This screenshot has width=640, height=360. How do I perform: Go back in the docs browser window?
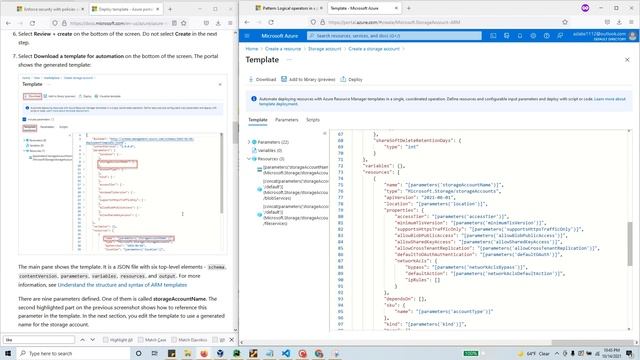click(8, 23)
